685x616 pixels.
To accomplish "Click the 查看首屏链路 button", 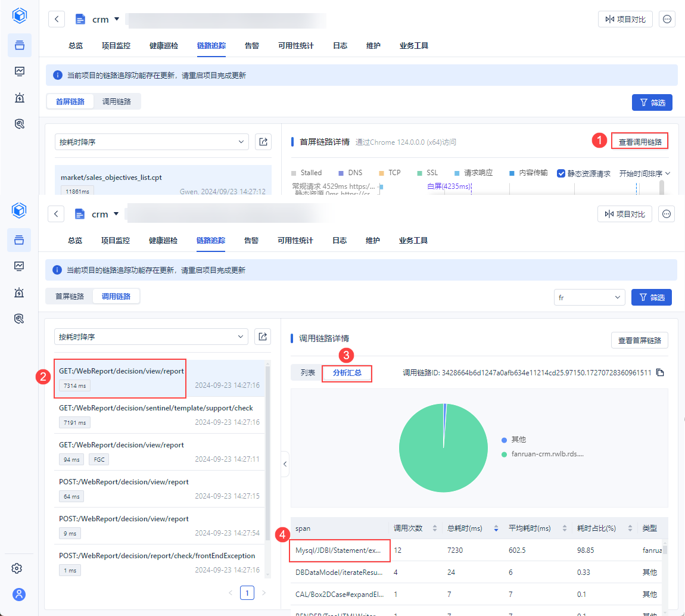I will pyautogui.click(x=639, y=340).
